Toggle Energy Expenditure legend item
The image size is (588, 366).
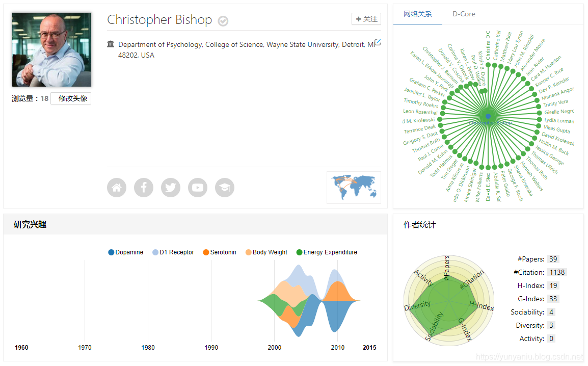327,252
